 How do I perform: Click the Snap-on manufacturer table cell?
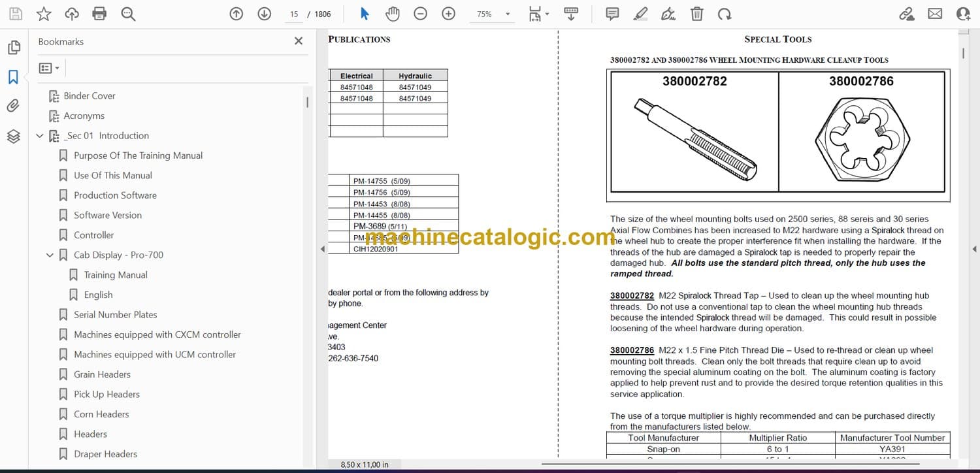[x=663, y=449]
